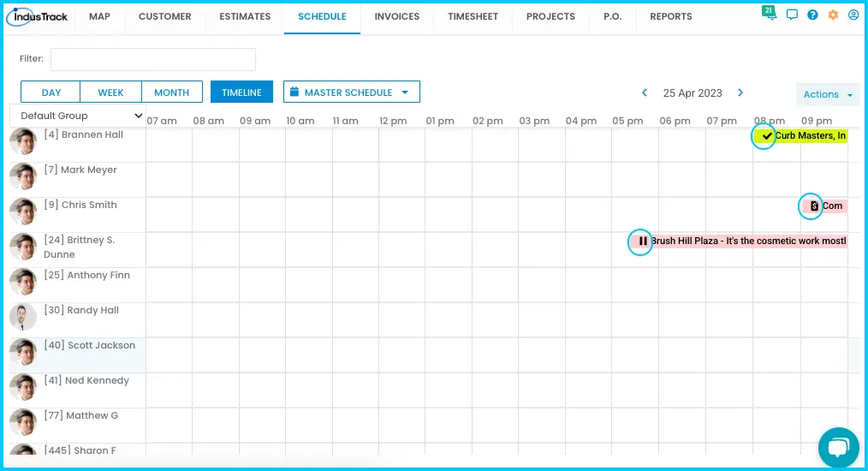Select technician [25] Anthony Finn
This screenshot has height=471, width=868.
pos(87,276)
